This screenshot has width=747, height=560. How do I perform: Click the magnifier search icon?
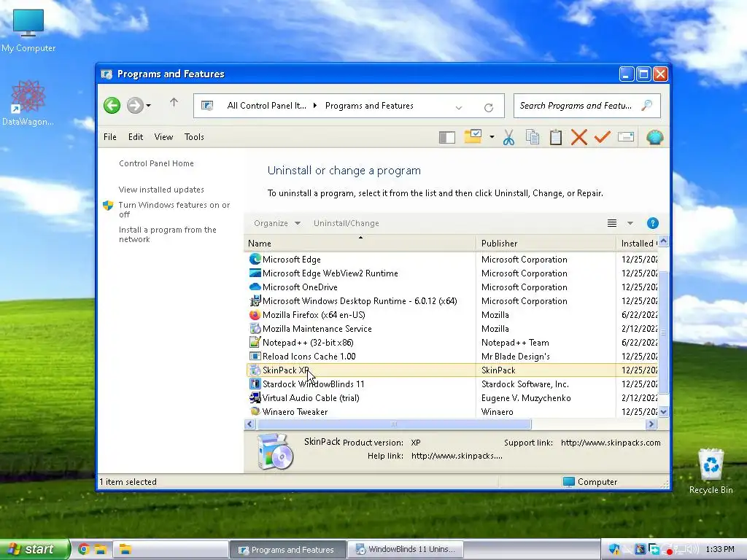[646, 105]
